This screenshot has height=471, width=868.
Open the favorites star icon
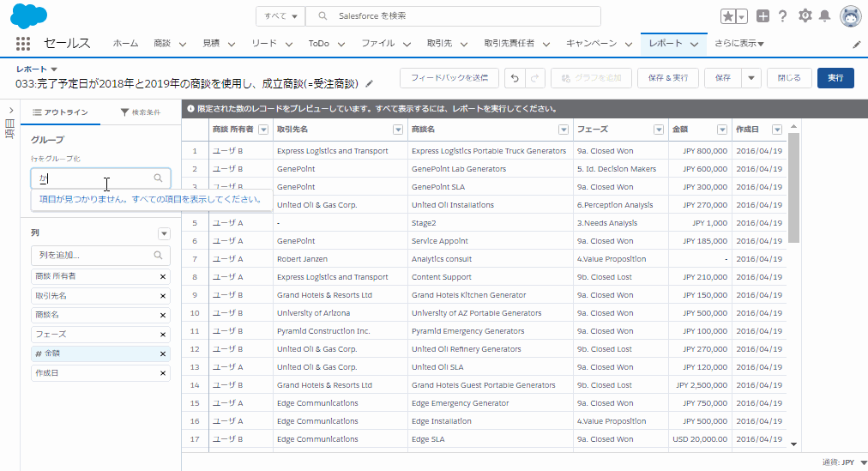click(x=728, y=16)
